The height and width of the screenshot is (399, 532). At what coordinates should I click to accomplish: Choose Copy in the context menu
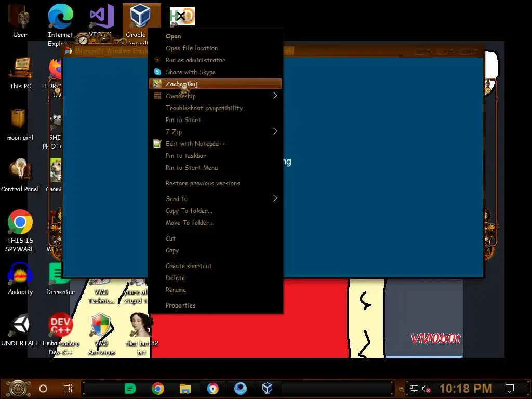215,250
